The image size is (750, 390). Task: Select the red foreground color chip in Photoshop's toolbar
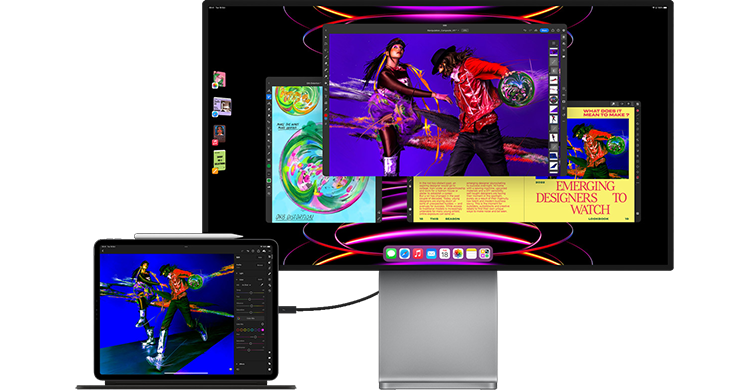pos(326,116)
